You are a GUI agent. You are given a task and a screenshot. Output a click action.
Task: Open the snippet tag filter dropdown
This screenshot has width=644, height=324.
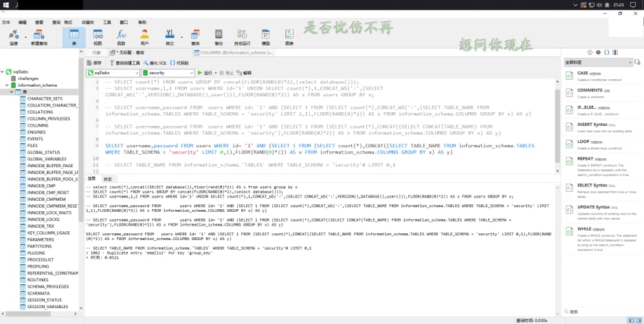tap(598, 63)
